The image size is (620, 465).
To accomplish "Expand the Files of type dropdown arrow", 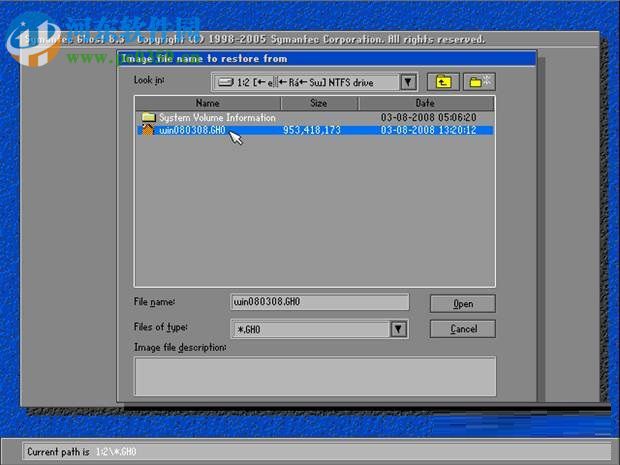I will tap(398, 329).
